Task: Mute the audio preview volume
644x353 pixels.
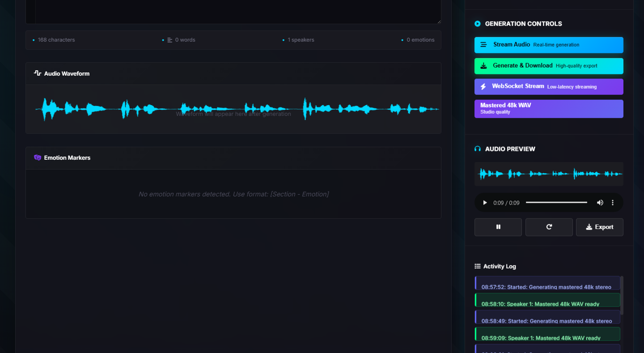Action: tap(600, 202)
